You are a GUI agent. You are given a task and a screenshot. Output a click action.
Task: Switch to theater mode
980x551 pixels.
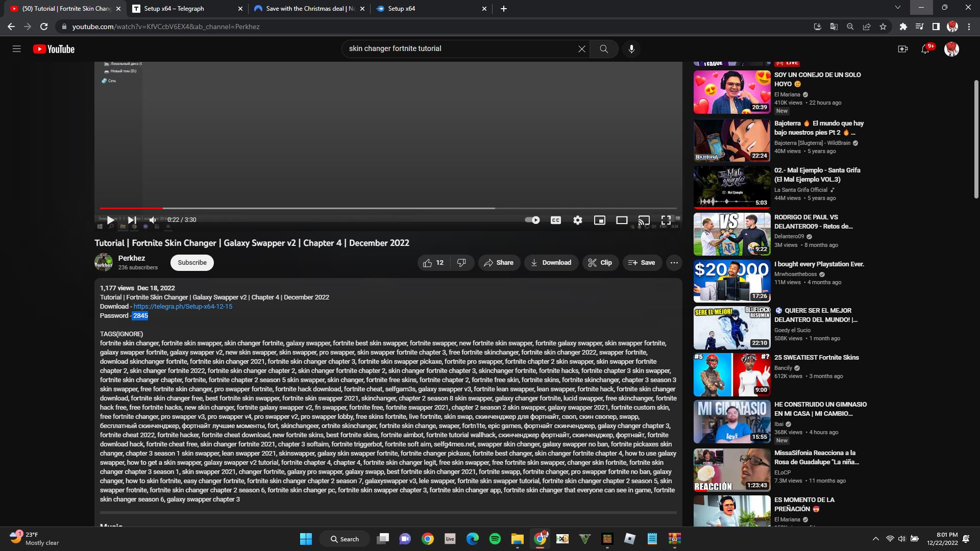(621, 220)
